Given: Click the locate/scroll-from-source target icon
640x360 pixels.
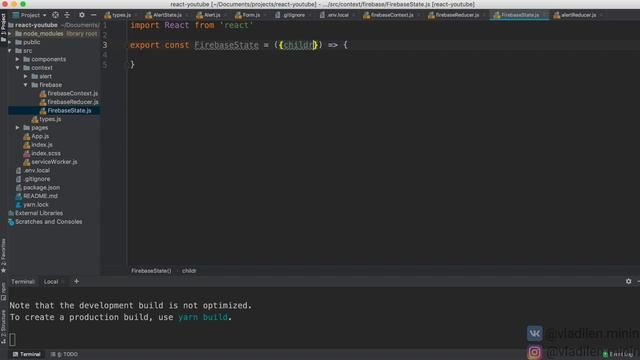Looking at the screenshot, I should 55,15.
